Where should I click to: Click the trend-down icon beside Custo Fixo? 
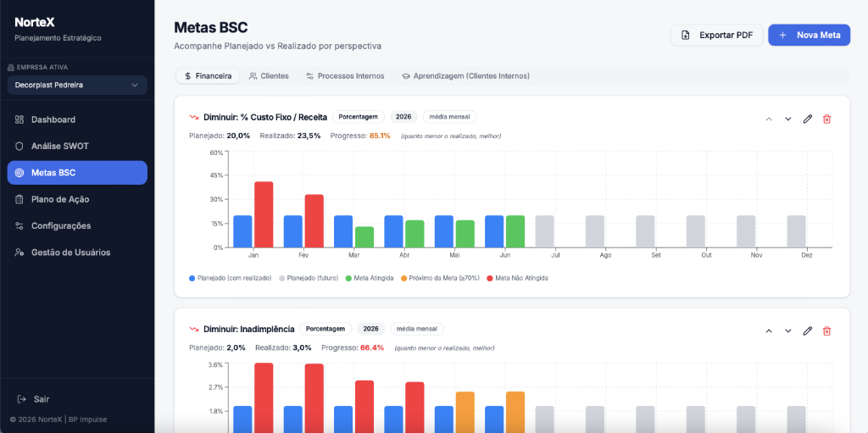(x=194, y=117)
